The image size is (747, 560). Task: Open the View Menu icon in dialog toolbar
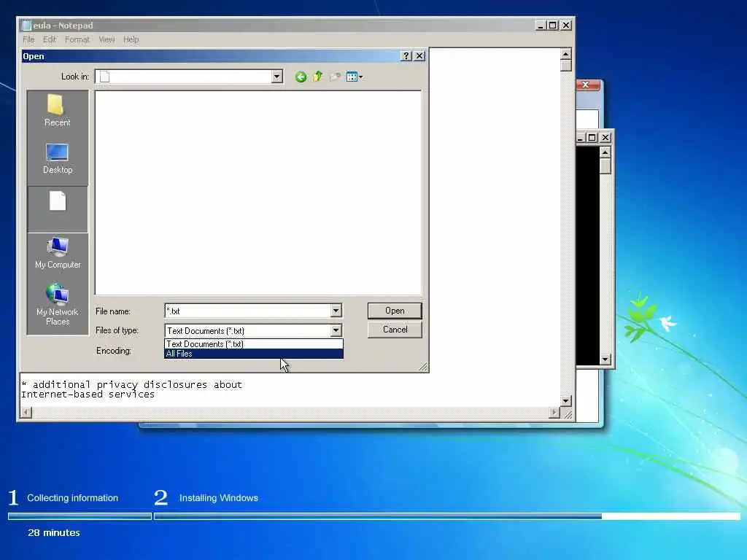click(x=355, y=77)
